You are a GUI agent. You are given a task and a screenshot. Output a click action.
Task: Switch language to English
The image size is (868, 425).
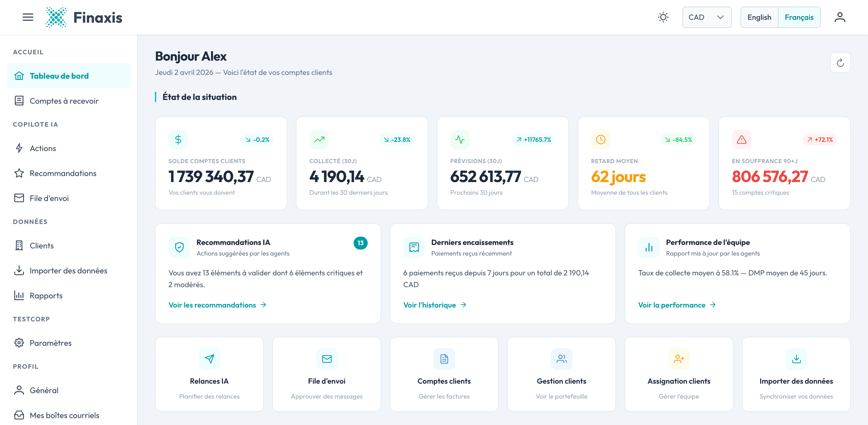(759, 17)
